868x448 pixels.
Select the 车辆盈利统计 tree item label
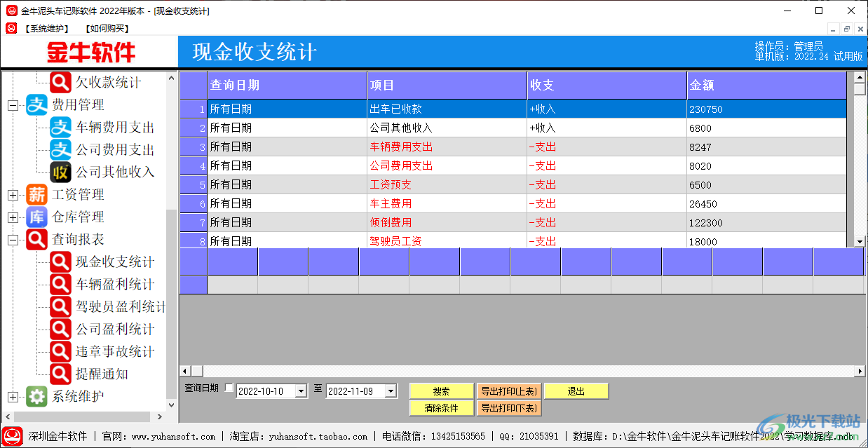tap(115, 285)
